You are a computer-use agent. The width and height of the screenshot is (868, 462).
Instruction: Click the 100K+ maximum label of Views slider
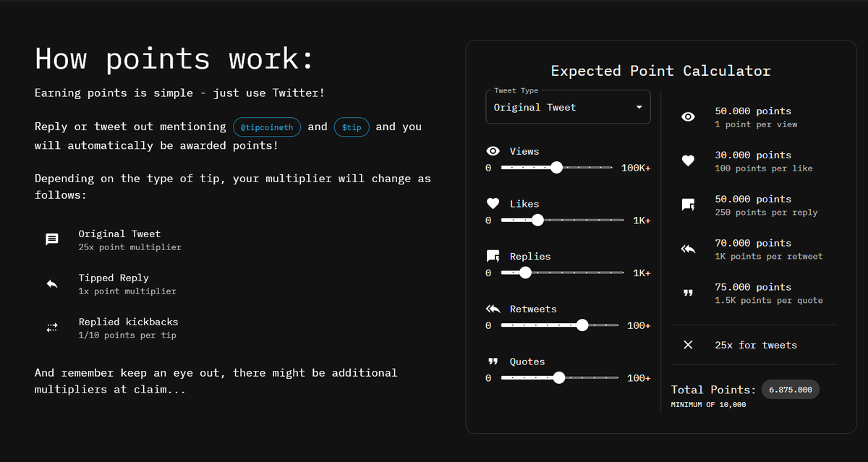636,168
